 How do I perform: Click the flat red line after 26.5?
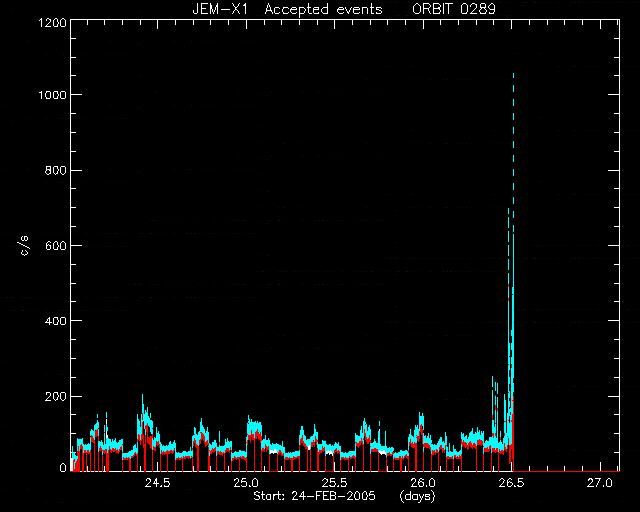(567, 471)
